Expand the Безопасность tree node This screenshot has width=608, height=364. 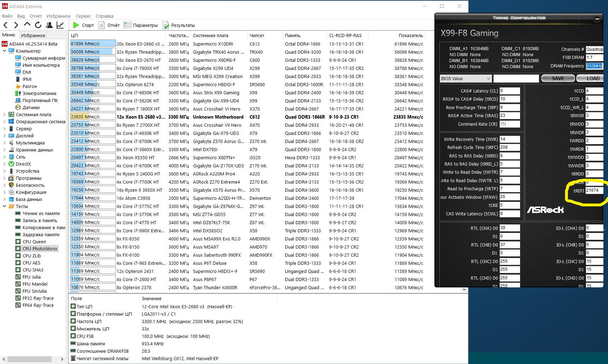(4, 185)
